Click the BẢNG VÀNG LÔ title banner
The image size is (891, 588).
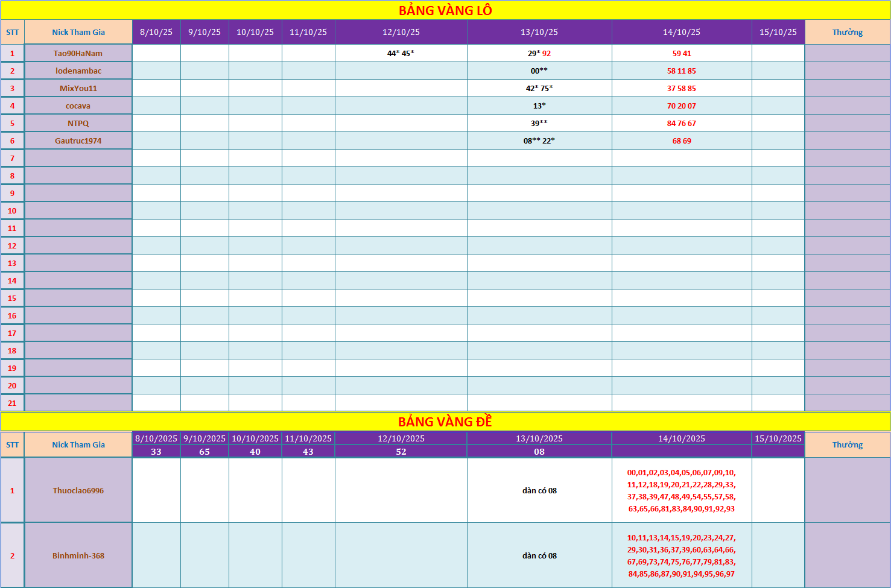(445, 10)
